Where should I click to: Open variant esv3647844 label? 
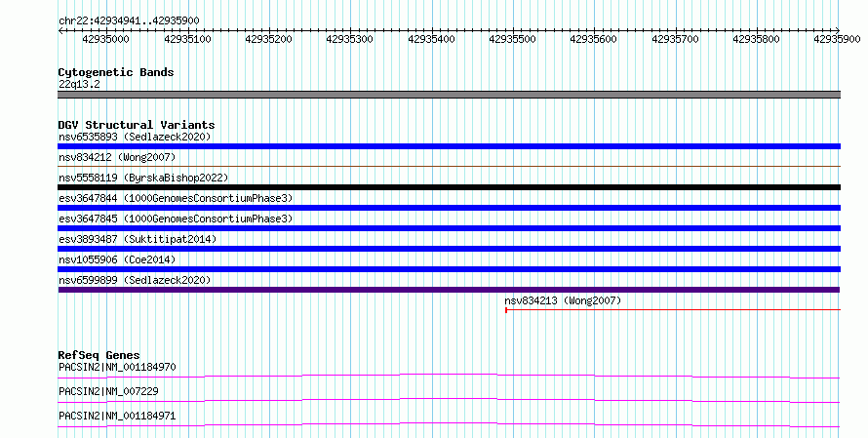(176, 198)
